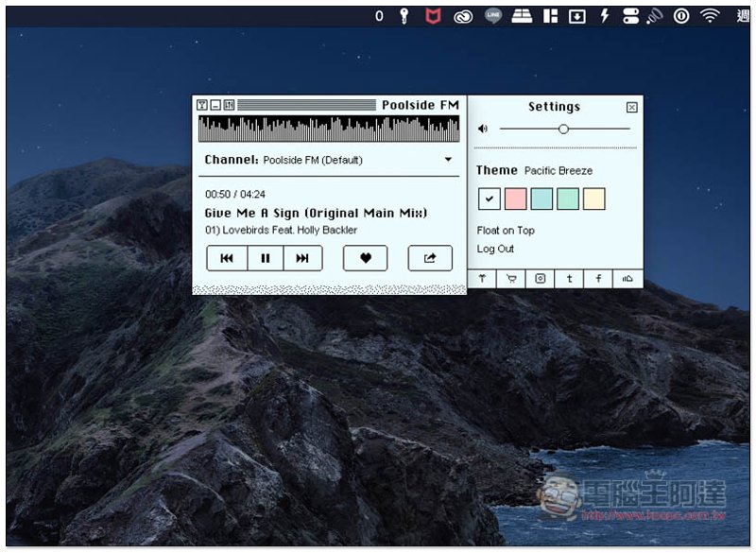
Task: Pause the current track
Action: pyautogui.click(x=266, y=258)
